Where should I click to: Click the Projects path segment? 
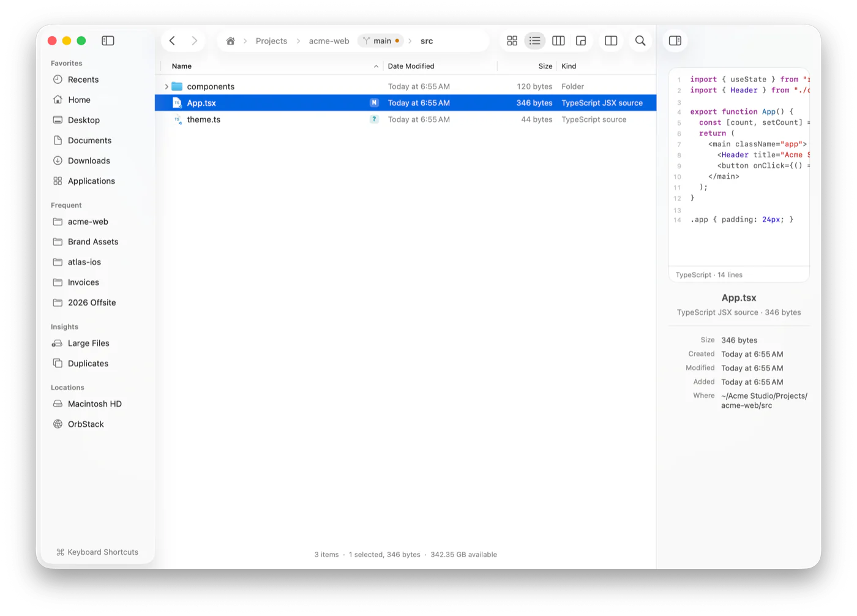(x=271, y=41)
